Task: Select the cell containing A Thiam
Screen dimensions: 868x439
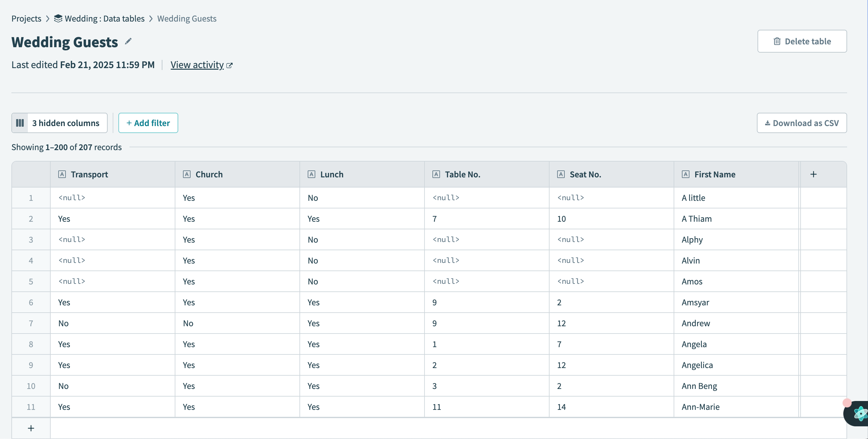Action: (x=696, y=219)
